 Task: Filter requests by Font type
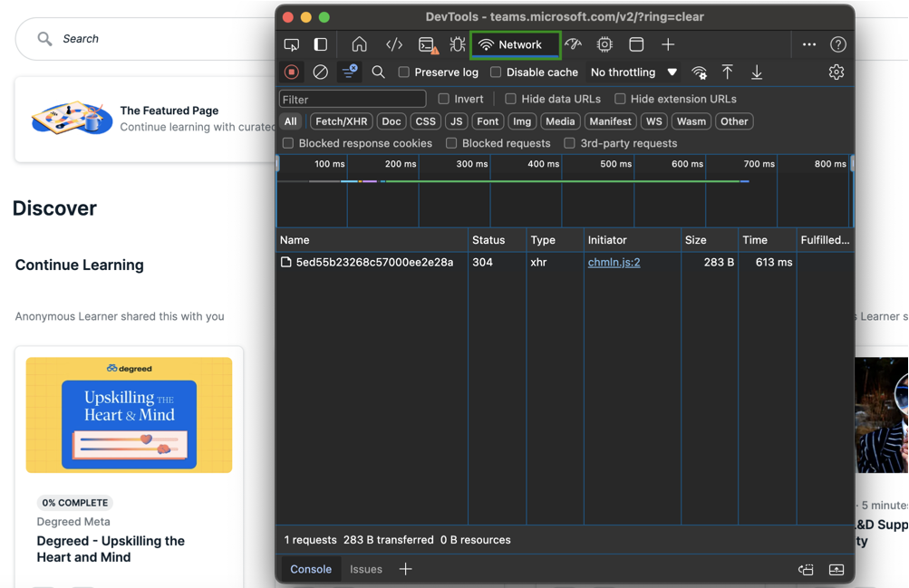(488, 121)
